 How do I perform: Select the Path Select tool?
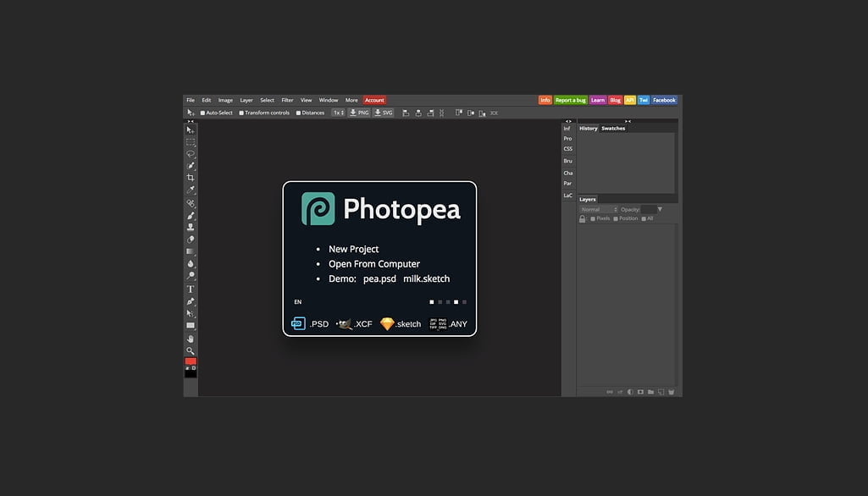coord(191,313)
